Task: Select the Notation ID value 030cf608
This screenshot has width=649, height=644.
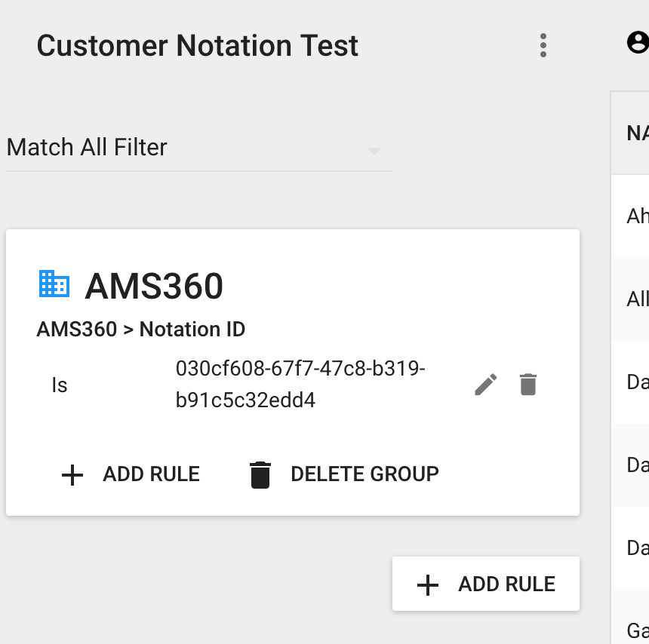Action: (x=300, y=385)
